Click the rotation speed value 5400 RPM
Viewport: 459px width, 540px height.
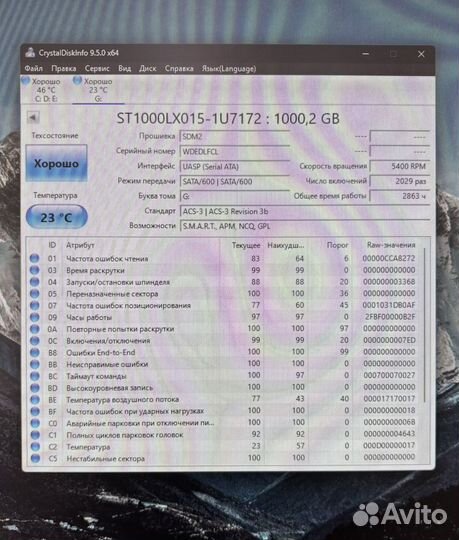coord(400,166)
